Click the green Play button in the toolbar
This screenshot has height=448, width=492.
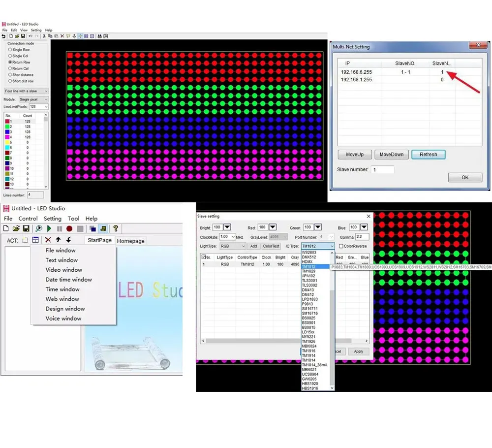[49, 228]
